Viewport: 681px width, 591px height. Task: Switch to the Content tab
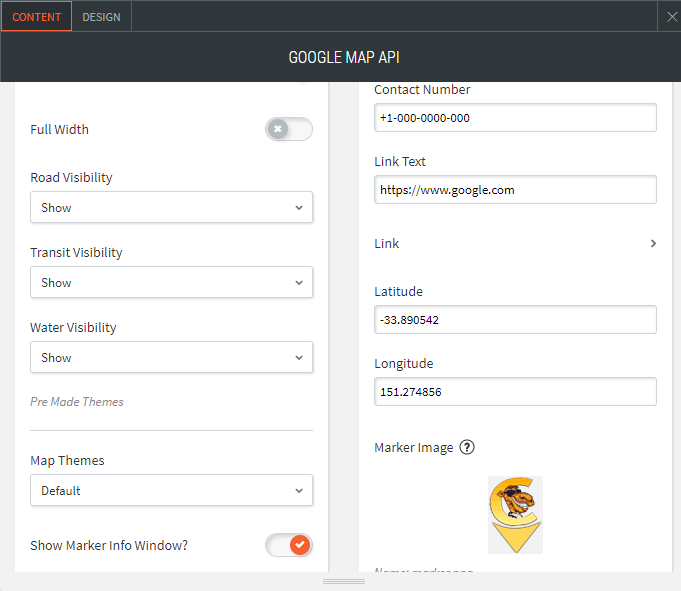point(37,17)
